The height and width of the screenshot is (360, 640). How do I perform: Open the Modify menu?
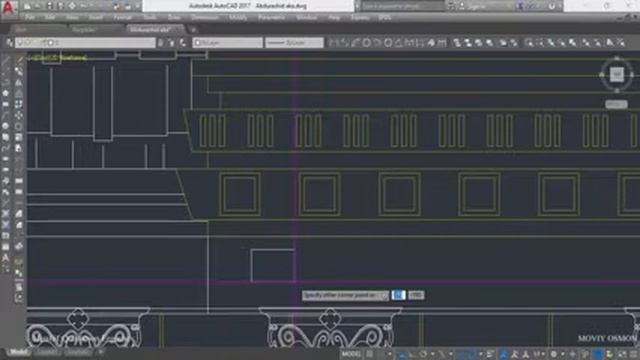coord(238,18)
